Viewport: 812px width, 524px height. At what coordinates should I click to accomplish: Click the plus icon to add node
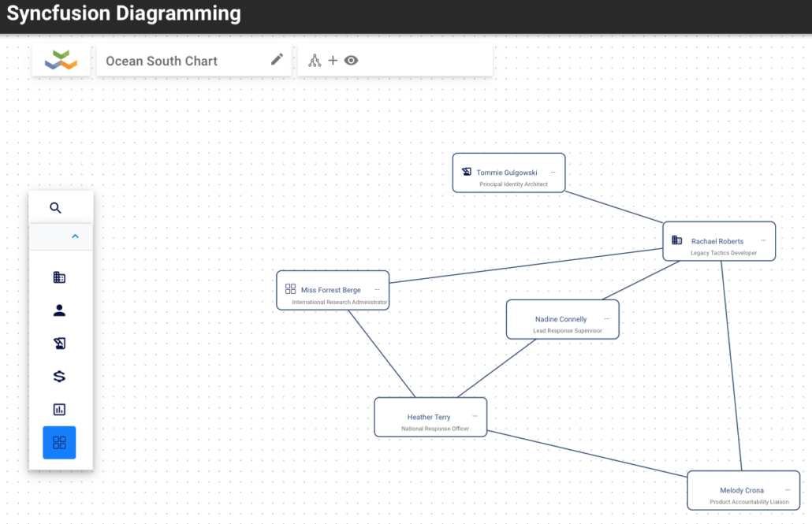point(333,61)
